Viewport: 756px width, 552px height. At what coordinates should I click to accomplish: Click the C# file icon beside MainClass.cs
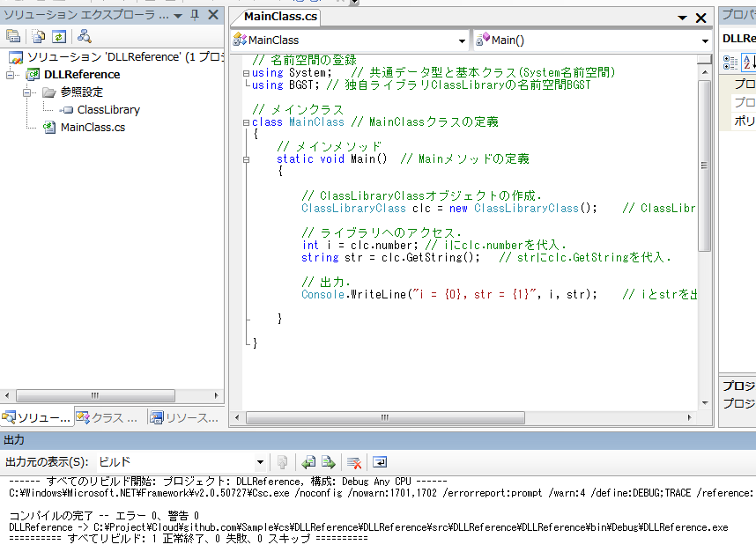coord(49,128)
